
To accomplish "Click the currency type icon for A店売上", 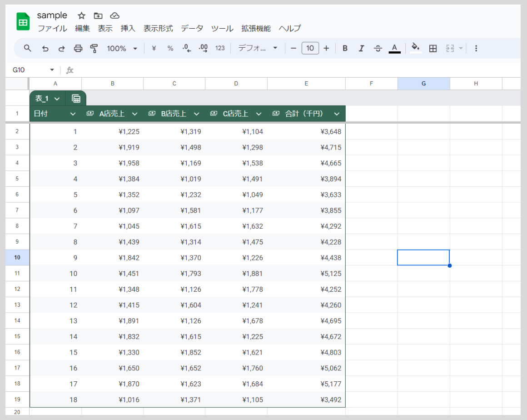I will click(x=90, y=114).
